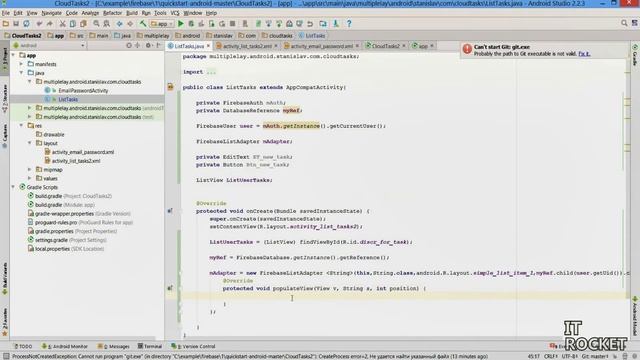
Task: Open the Terminal tool window
Action: click(150, 346)
